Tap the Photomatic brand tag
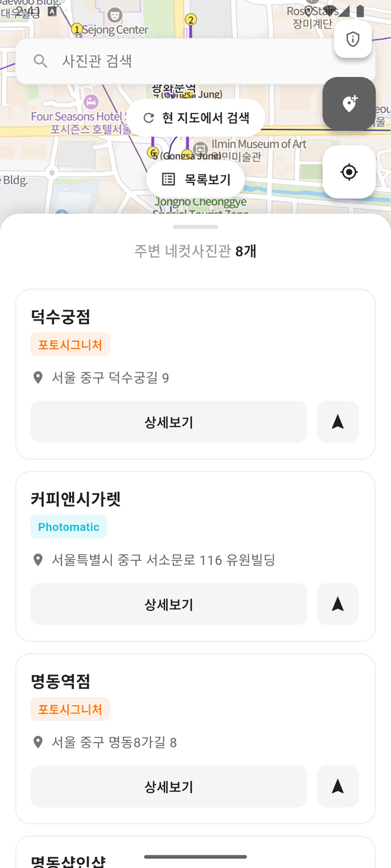Screen dimensions: 391x868 click(68, 526)
